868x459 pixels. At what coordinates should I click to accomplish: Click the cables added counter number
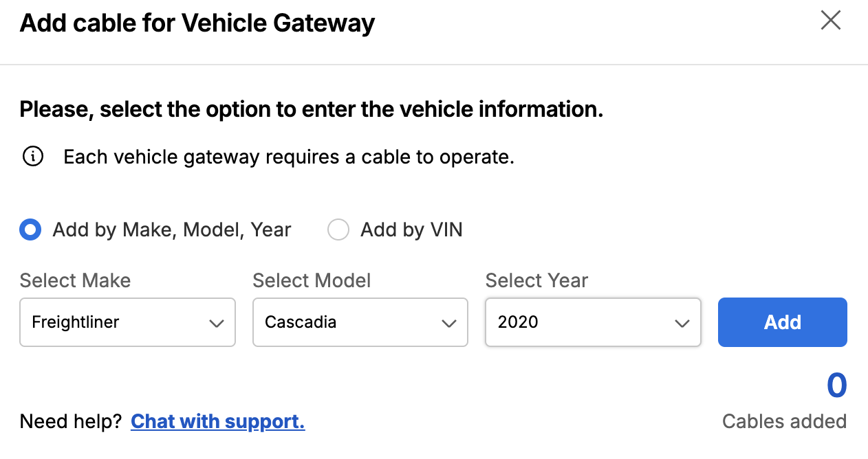tap(836, 385)
